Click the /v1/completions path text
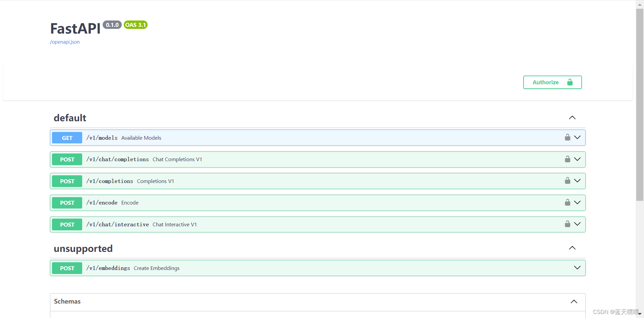 [110, 181]
